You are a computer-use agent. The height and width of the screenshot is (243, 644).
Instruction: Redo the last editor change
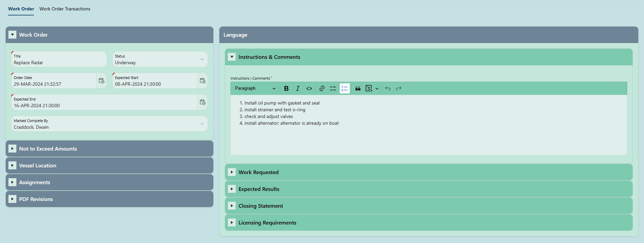399,88
